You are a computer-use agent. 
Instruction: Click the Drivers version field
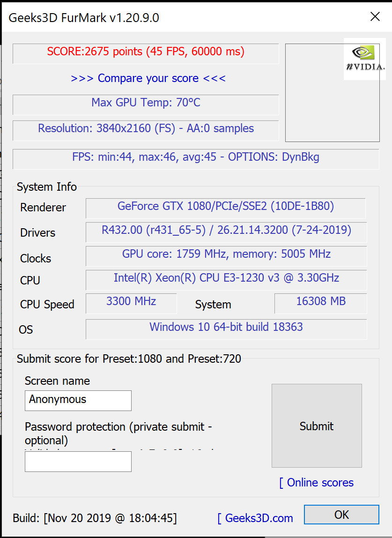(225, 232)
